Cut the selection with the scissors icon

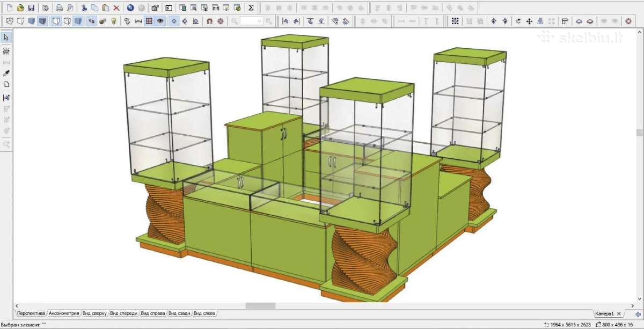tap(84, 8)
